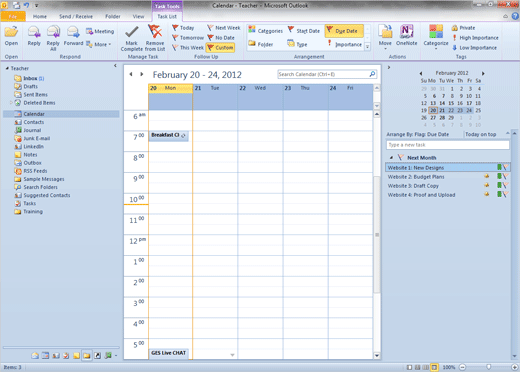Open GES Live CHAT appointment
Screen dimensions: 520x372
tap(168, 353)
